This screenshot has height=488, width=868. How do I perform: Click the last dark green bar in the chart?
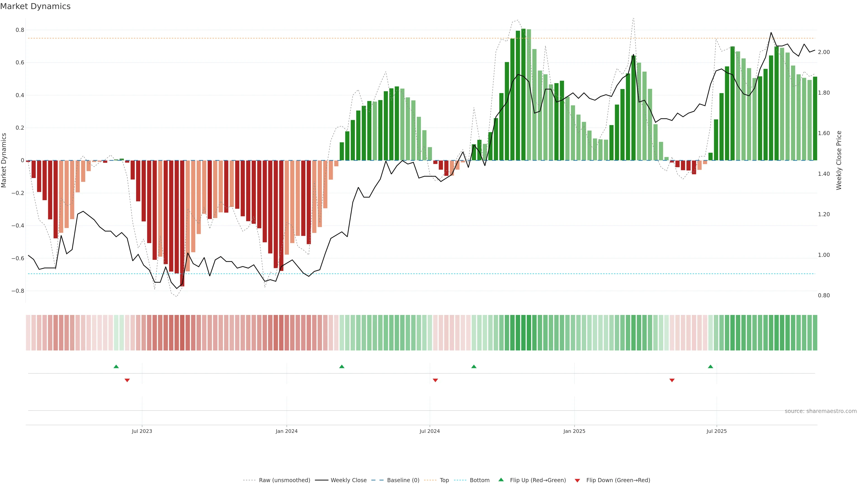pos(815,119)
